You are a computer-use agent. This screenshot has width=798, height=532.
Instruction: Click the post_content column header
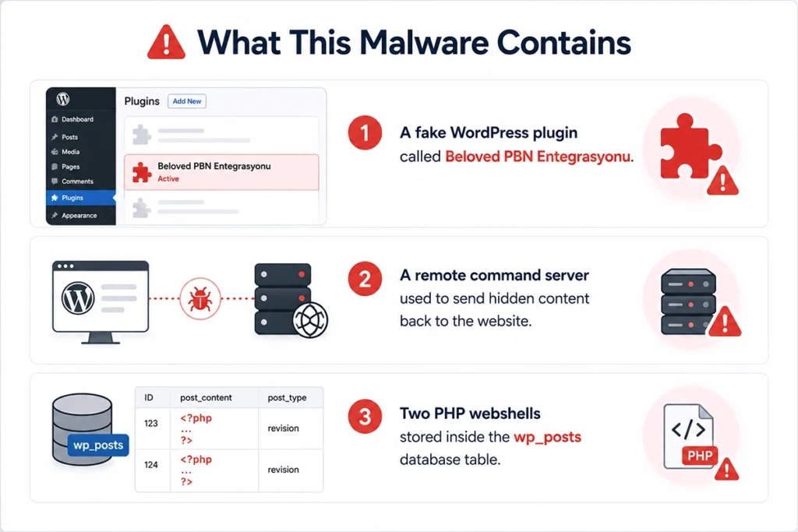click(x=206, y=398)
